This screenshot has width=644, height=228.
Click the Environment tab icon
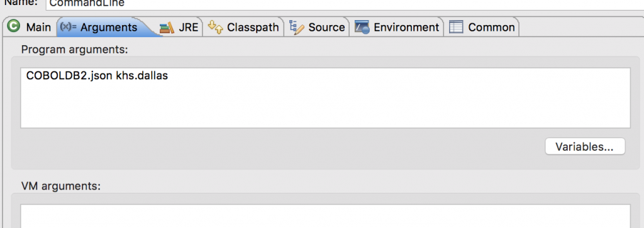(362, 28)
